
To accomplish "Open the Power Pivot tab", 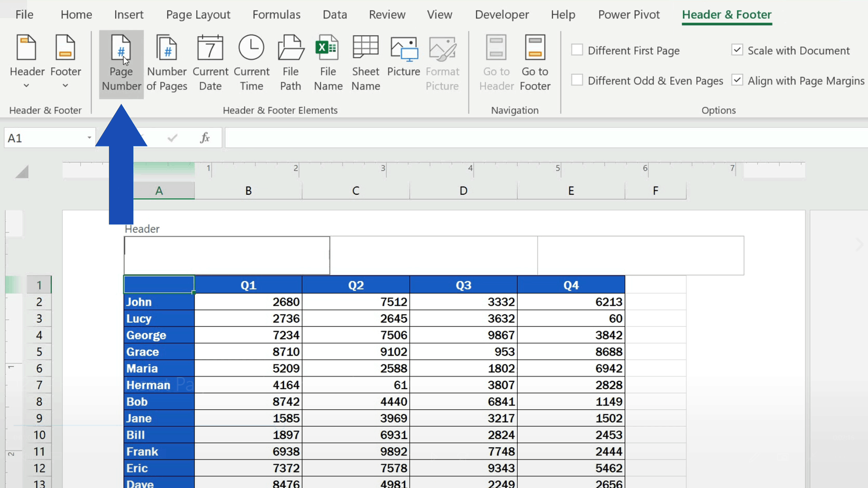I will [629, 14].
